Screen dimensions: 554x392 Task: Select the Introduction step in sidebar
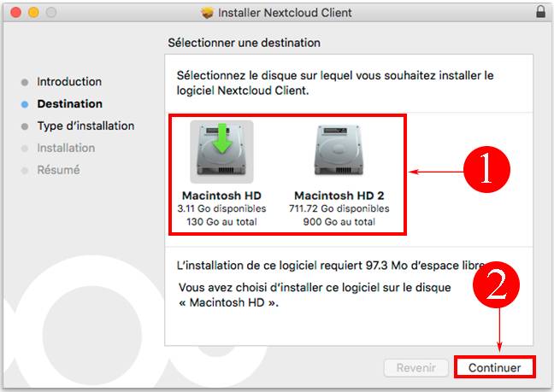click(x=69, y=81)
